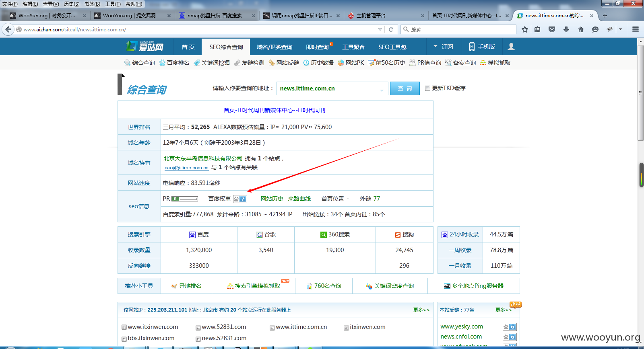The width and height of the screenshot is (644, 349).
Task: Click the PR value progress bar
Action: click(x=185, y=199)
